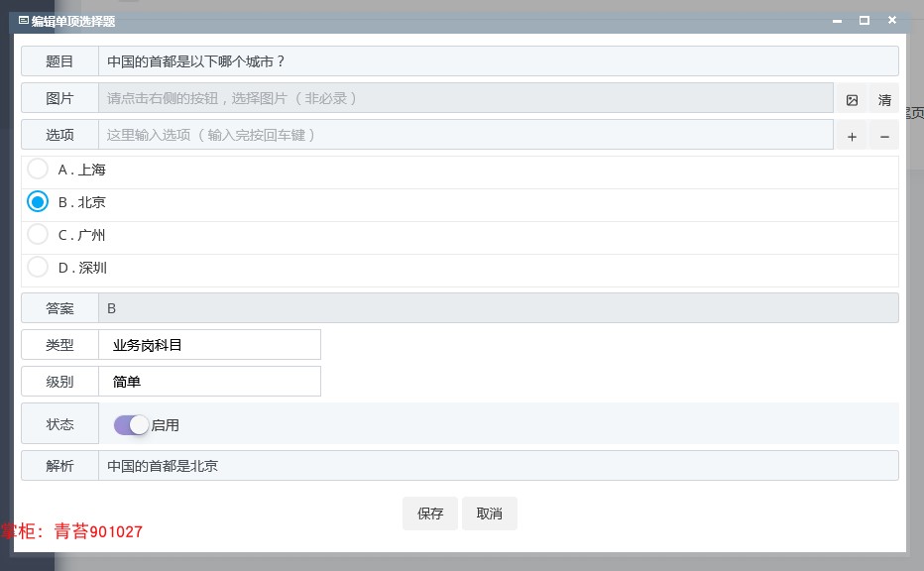Clear the selected image with 清 icon
Viewport: 924px width, 571px height.
click(x=884, y=99)
